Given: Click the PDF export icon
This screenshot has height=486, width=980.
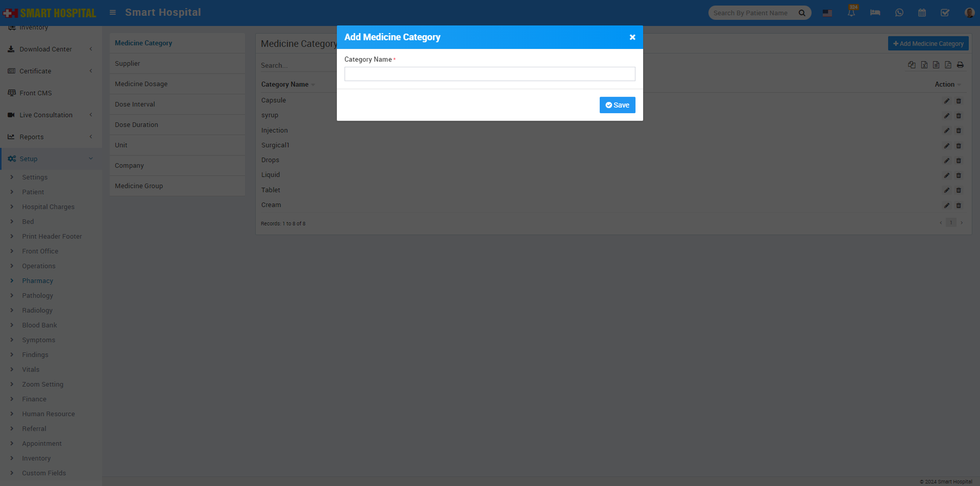Looking at the screenshot, I should pyautogui.click(x=948, y=65).
